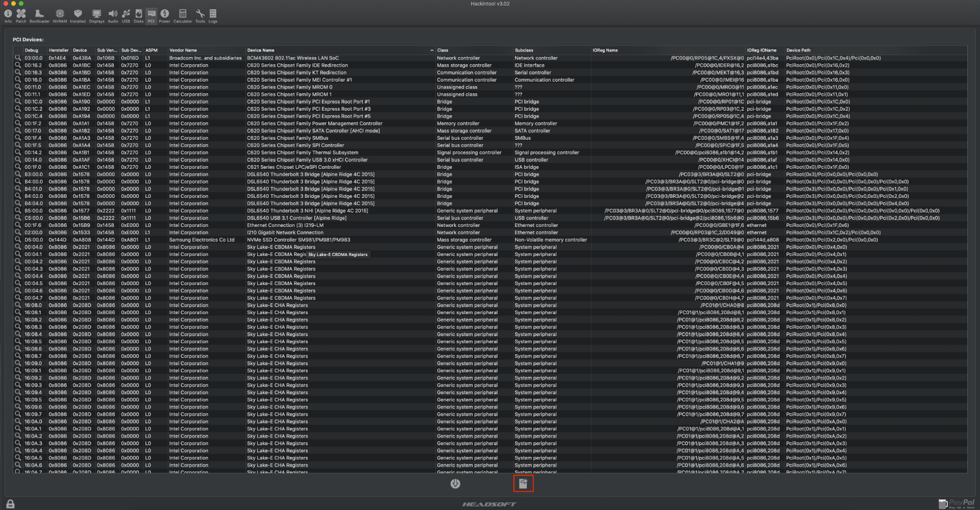Switch to the Audio section
This screenshot has width=980, height=510.
pyautogui.click(x=113, y=16)
